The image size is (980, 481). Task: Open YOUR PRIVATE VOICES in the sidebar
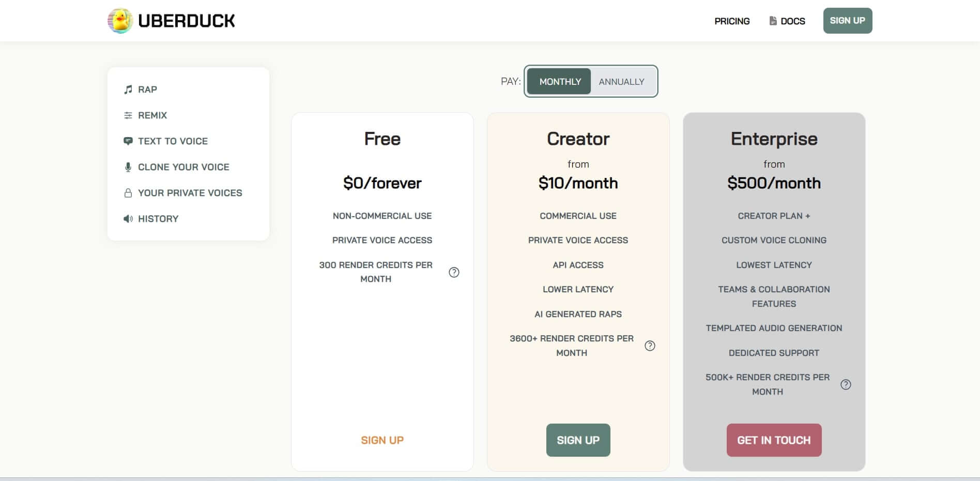click(190, 193)
